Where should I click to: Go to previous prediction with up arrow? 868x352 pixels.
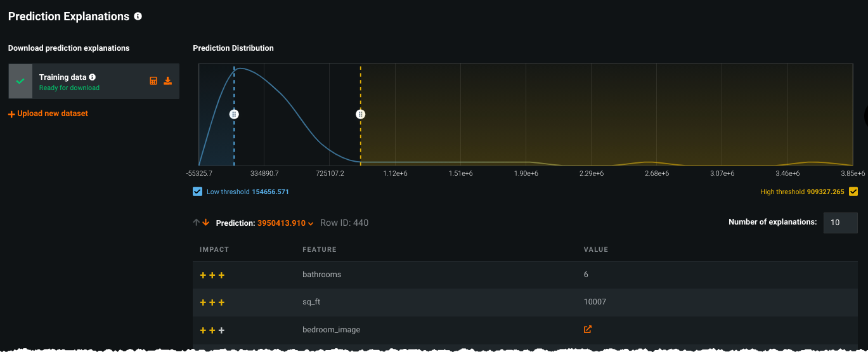click(197, 223)
